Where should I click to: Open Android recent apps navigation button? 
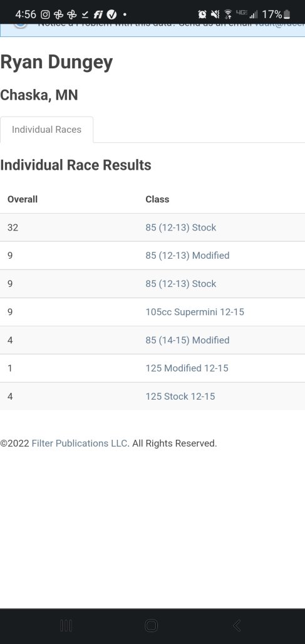66,625
